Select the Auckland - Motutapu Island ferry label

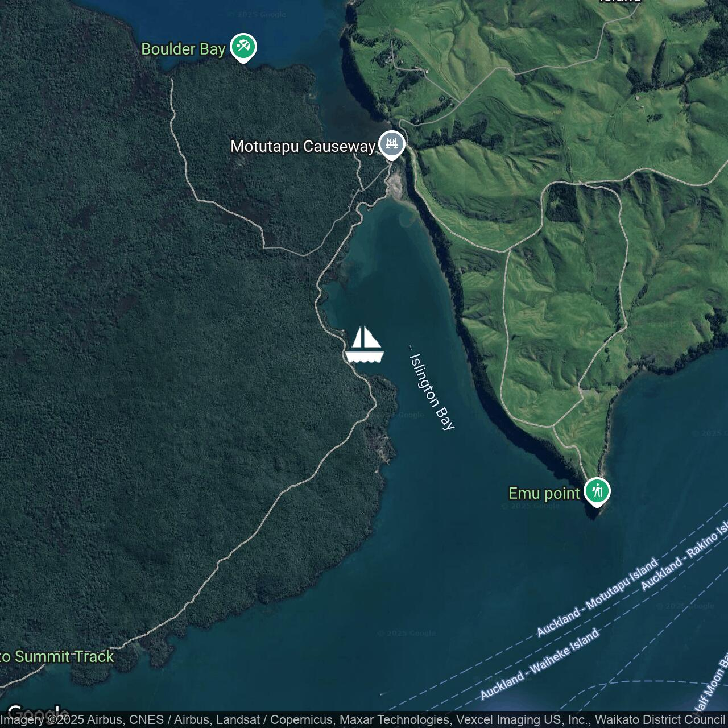point(597,597)
